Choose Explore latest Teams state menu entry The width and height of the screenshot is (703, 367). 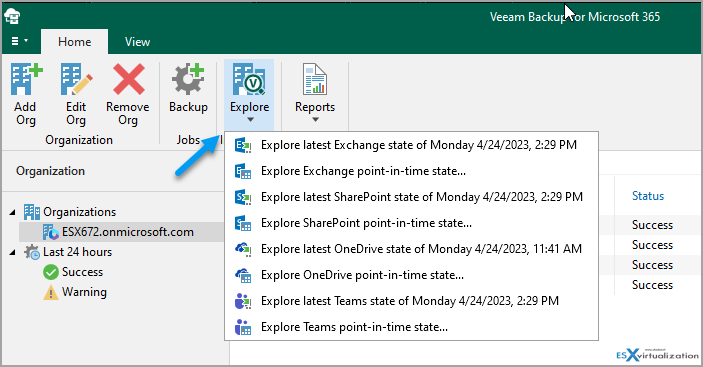tap(411, 301)
